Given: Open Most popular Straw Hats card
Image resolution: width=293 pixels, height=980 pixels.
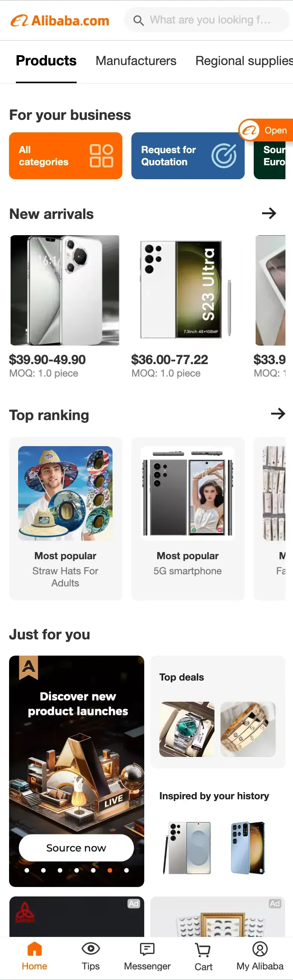Looking at the screenshot, I should click(x=66, y=519).
